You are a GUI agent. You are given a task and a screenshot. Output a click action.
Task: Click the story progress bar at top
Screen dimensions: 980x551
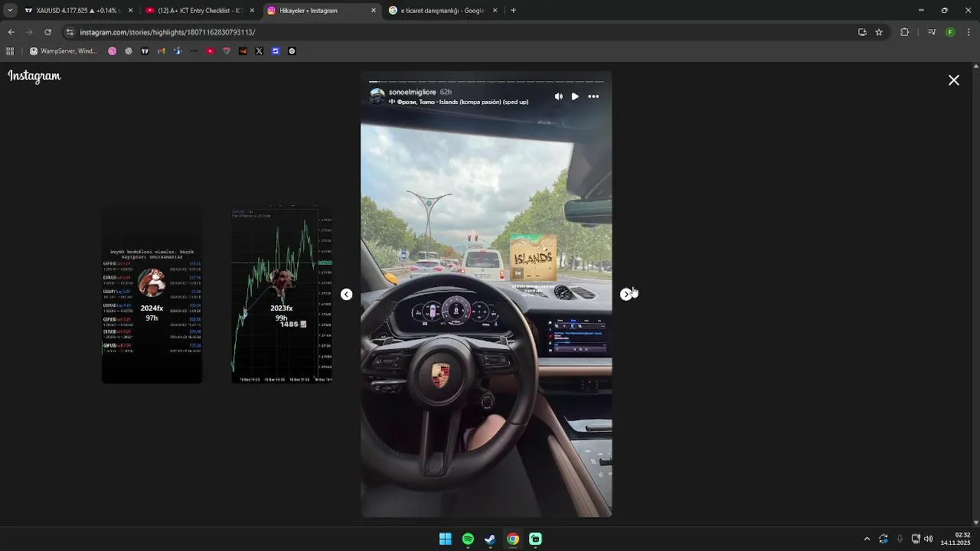pyautogui.click(x=486, y=81)
